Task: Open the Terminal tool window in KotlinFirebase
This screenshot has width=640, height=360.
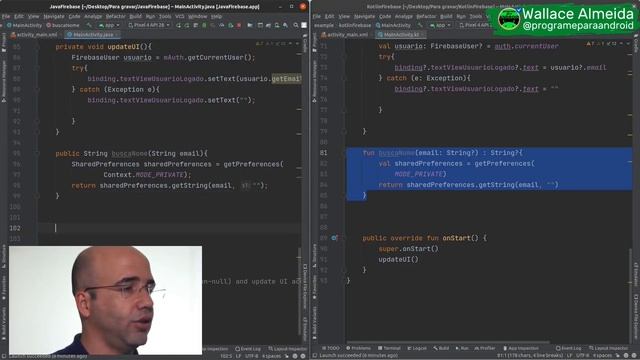Action: 389,348
